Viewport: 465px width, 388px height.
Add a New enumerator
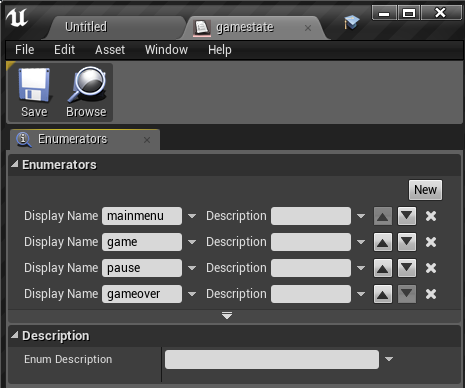click(425, 190)
